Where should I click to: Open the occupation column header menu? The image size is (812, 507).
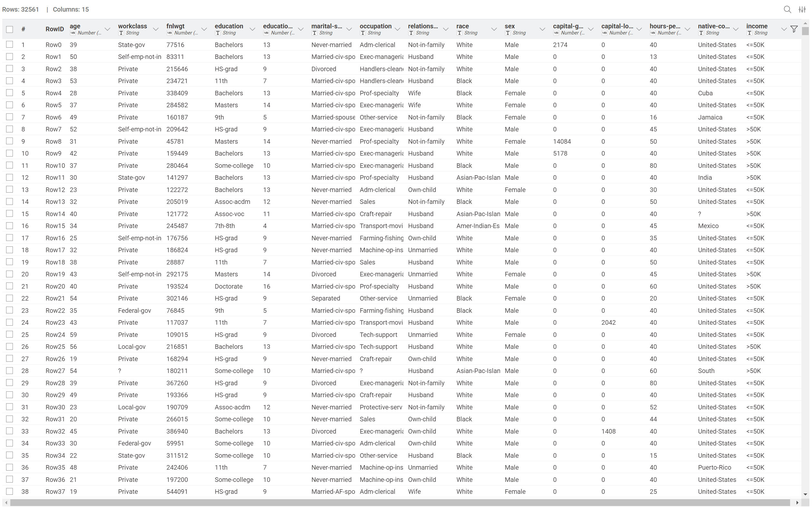point(397,29)
